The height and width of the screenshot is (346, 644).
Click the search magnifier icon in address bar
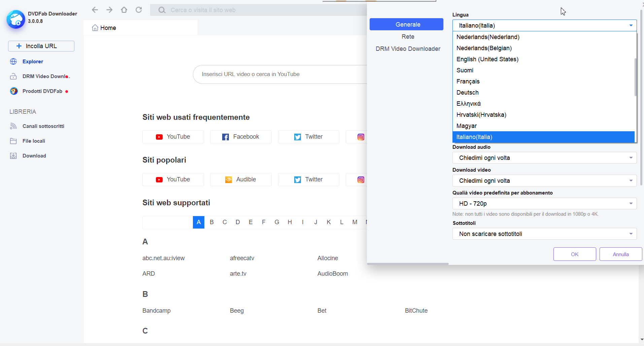click(162, 10)
